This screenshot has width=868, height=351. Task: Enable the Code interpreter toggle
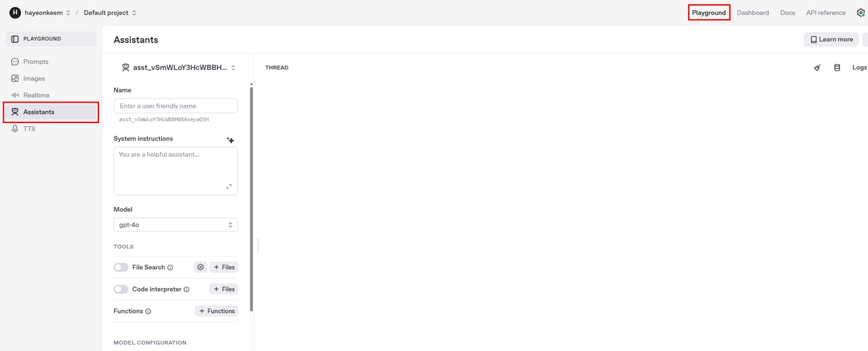pyautogui.click(x=121, y=289)
